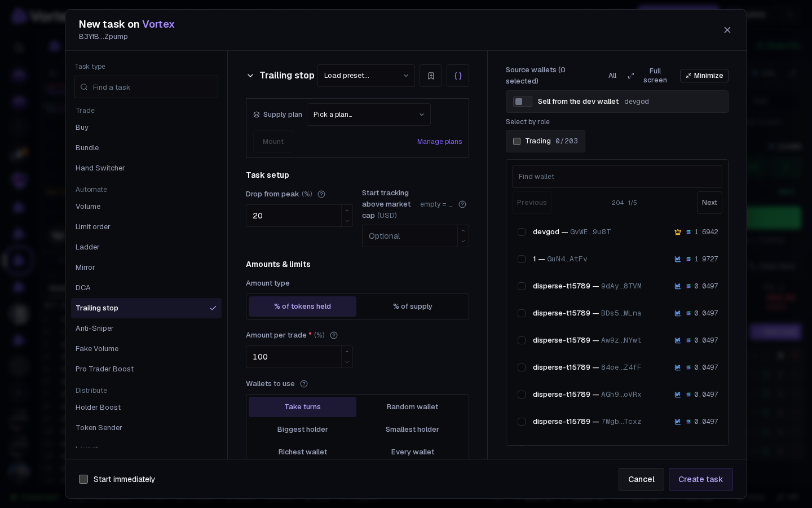Image resolution: width=812 pixels, height=508 pixels.
Task: Switch amount type to % of supply
Action: pyautogui.click(x=413, y=306)
